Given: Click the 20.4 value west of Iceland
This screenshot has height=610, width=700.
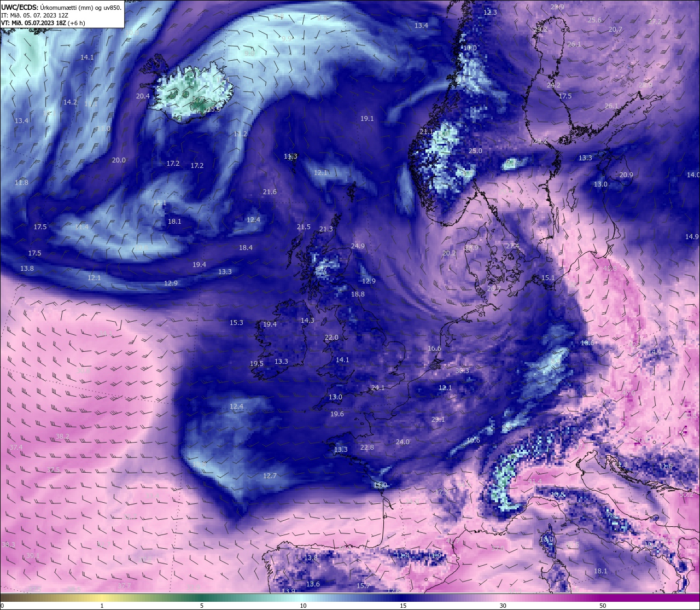Looking at the screenshot, I should [143, 96].
